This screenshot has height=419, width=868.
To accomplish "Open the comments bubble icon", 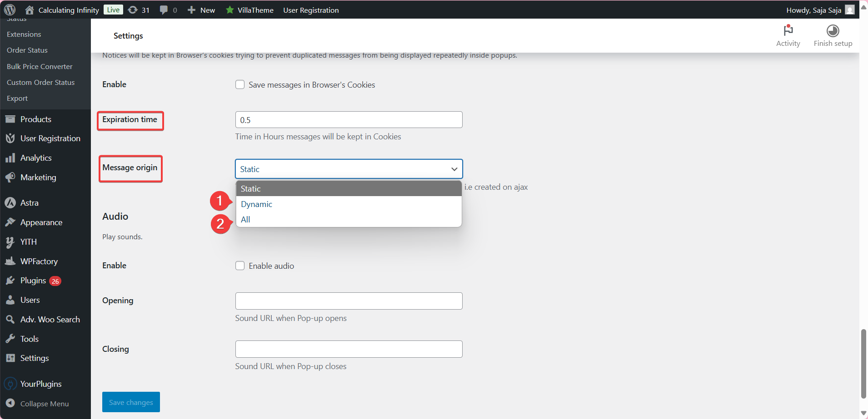I will tap(164, 10).
